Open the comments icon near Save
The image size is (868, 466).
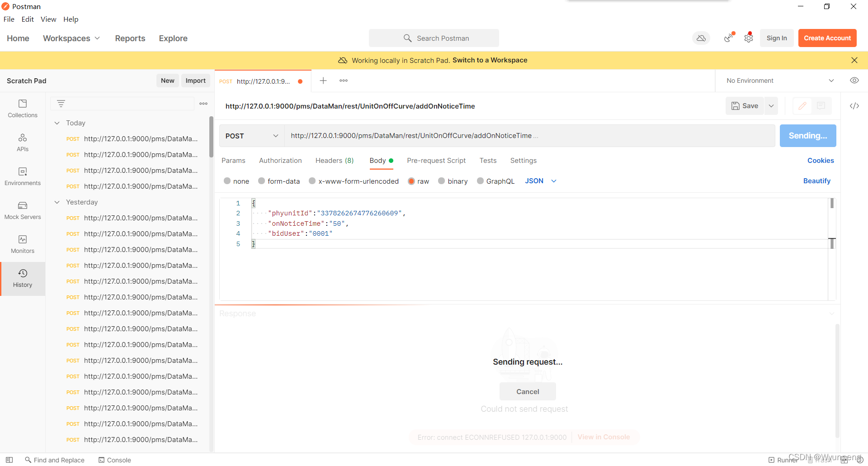click(821, 106)
